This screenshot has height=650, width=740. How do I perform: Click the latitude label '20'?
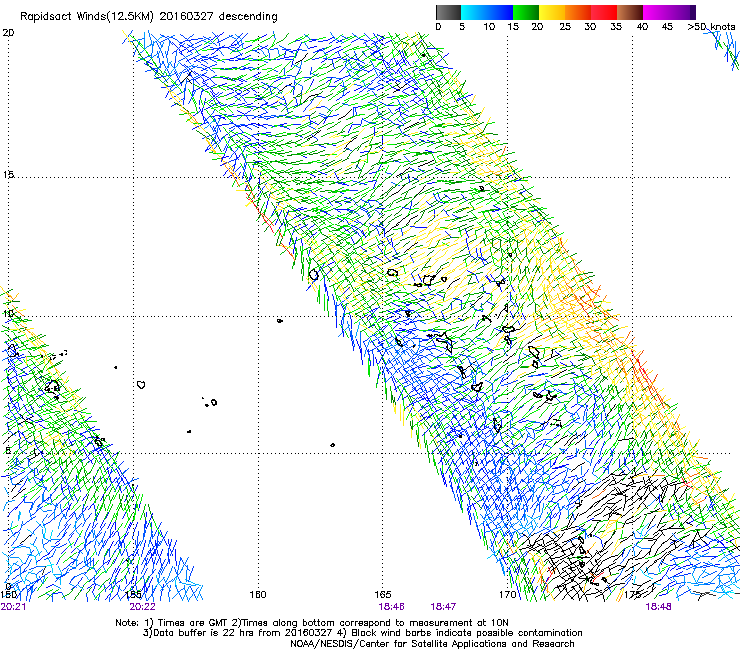(x=8, y=33)
